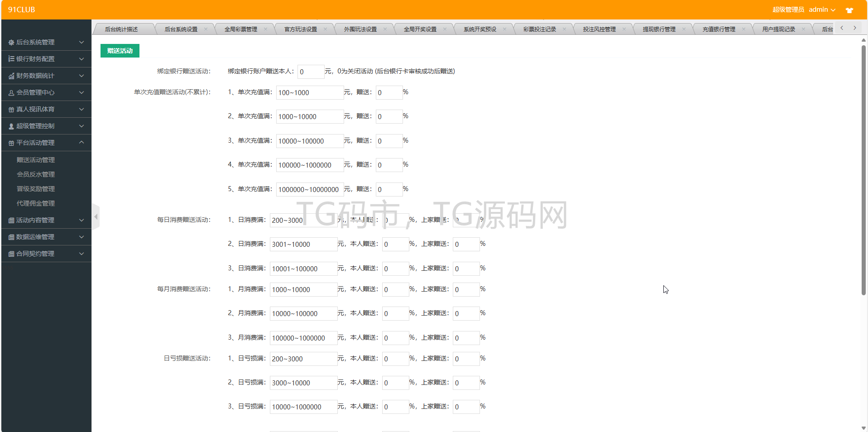Screen dimensions: 868x432
Task: Click the green 赠送活动 button
Action: pyautogui.click(x=120, y=51)
